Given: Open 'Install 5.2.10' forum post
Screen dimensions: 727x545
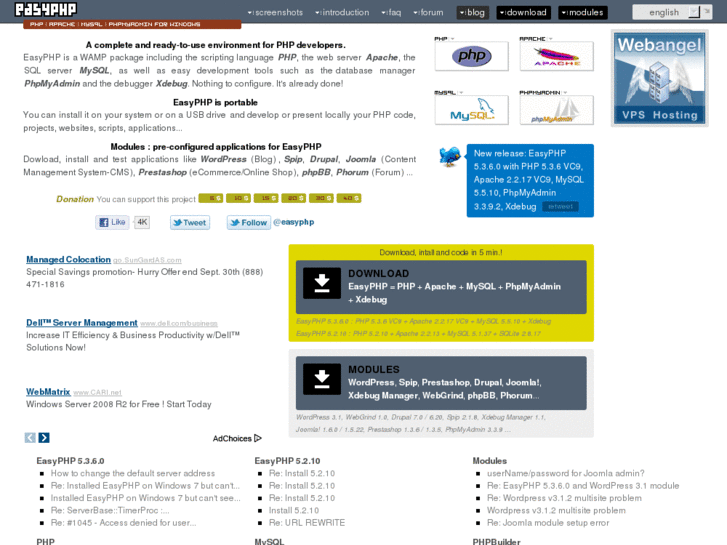Looking at the screenshot, I should coord(294,510).
